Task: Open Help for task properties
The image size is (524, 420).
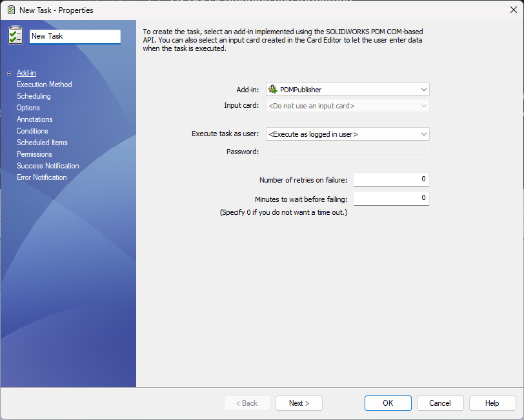Action: pos(492,403)
